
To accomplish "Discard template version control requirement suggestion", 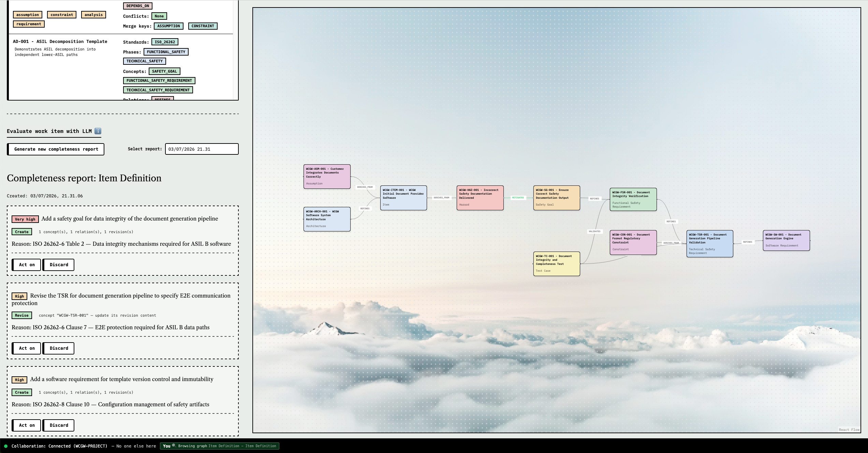I will (59, 425).
